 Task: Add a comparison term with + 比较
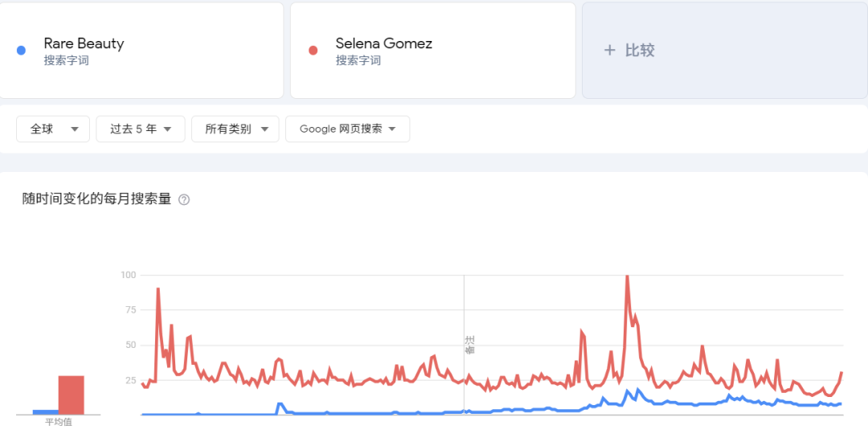pyautogui.click(x=629, y=50)
